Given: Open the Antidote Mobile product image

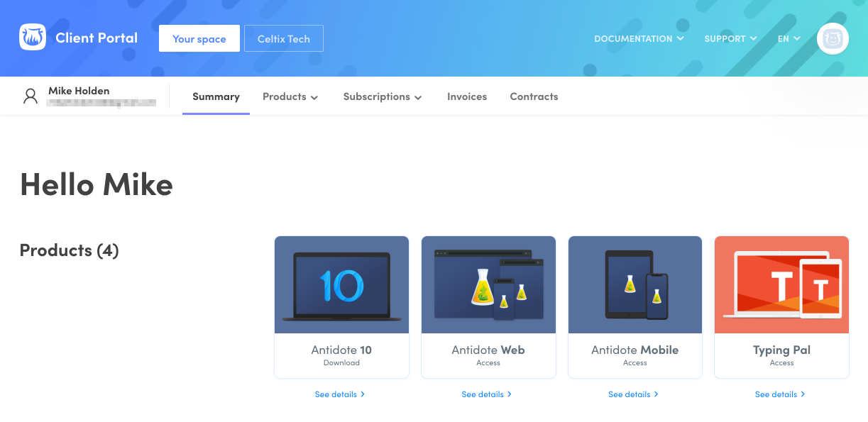Looking at the screenshot, I should pyautogui.click(x=635, y=284).
